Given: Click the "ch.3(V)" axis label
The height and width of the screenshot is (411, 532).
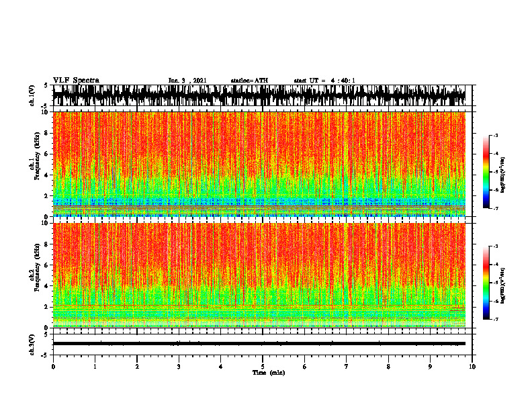Looking at the screenshot, I should pos(32,345).
